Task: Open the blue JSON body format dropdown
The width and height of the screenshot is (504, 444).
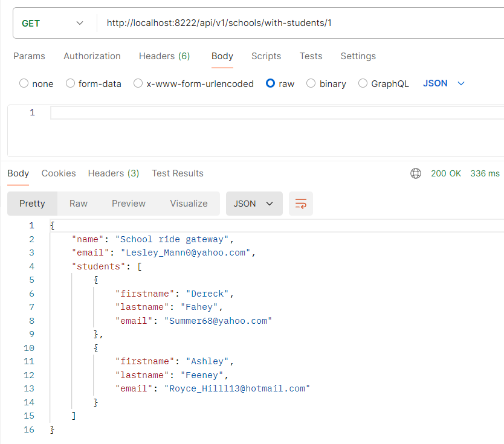Action: pyautogui.click(x=444, y=83)
